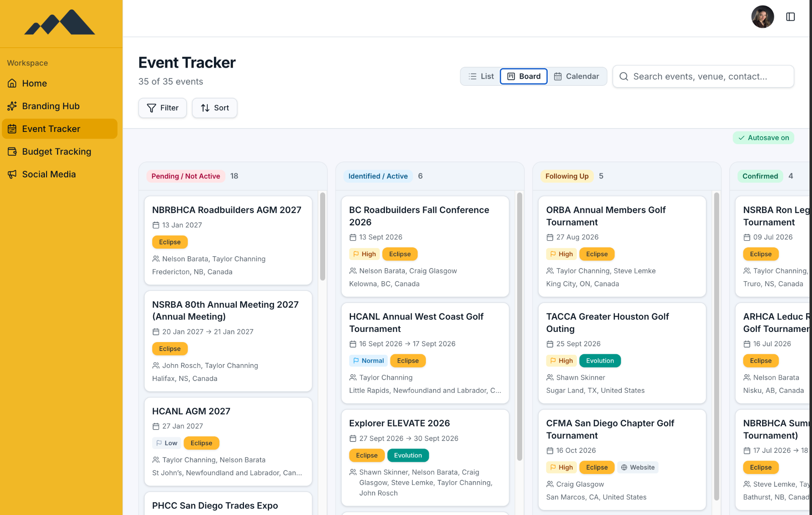Click the calendar icon beside 13 Jan 2027

click(156, 225)
